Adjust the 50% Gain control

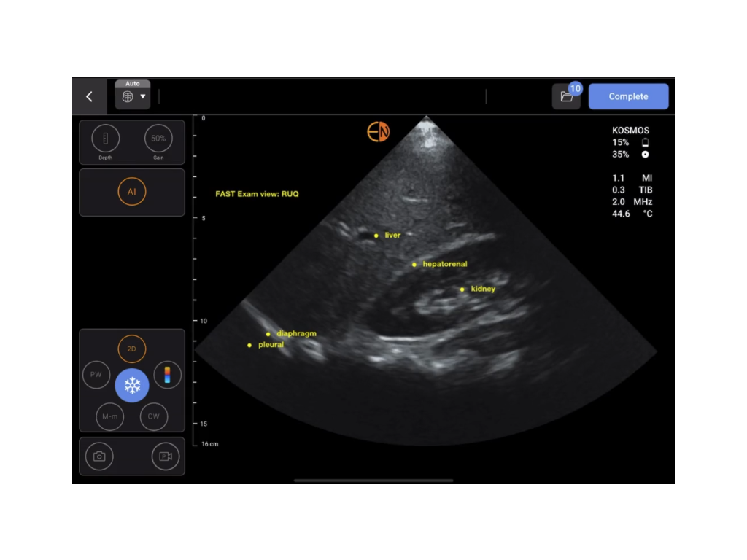158,139
